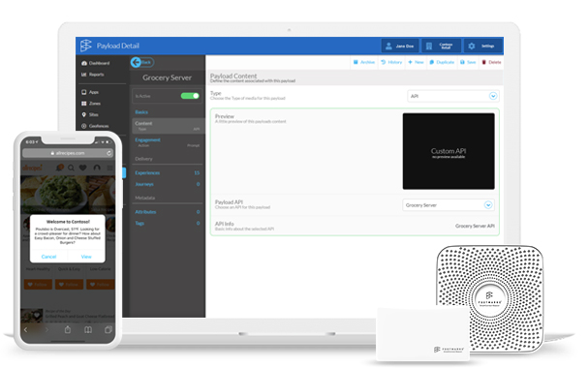Select the Engagement section
This screenshot has height=368, width=588.
tap(168, 142)
